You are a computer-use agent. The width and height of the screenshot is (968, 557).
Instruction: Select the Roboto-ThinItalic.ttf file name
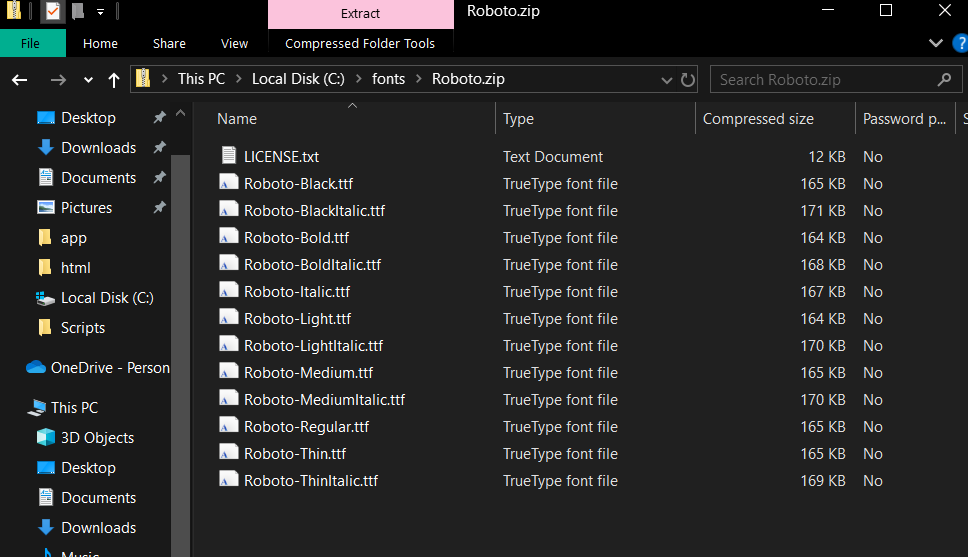311,481
